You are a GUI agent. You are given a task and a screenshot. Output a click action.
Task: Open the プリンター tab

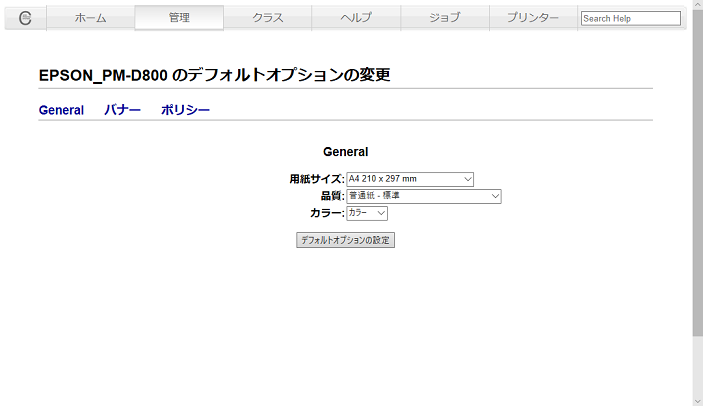coord(533,18)
